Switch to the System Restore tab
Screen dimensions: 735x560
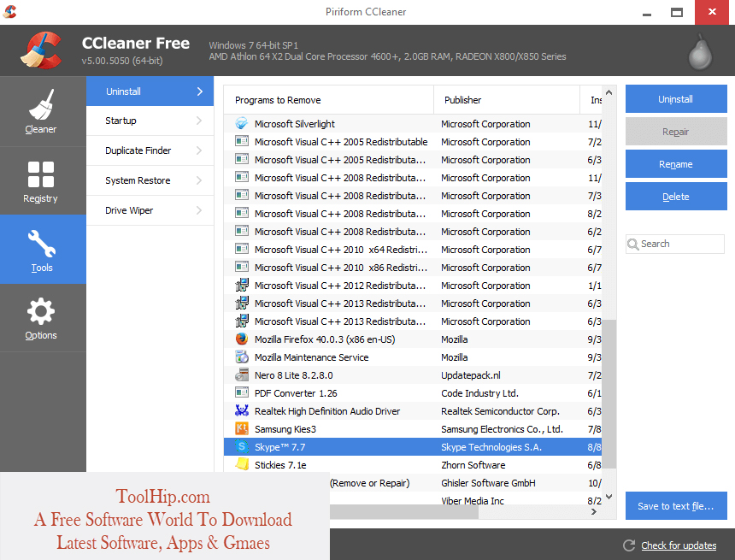(150, 180)
